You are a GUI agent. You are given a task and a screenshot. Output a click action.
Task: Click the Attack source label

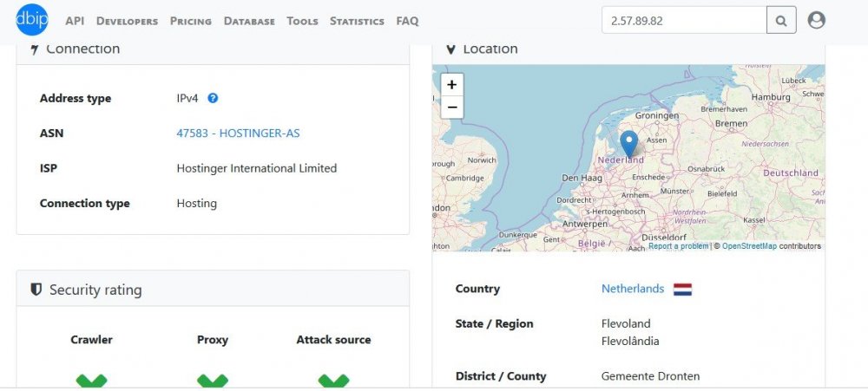pyautogui.click(x=334, y=340)
